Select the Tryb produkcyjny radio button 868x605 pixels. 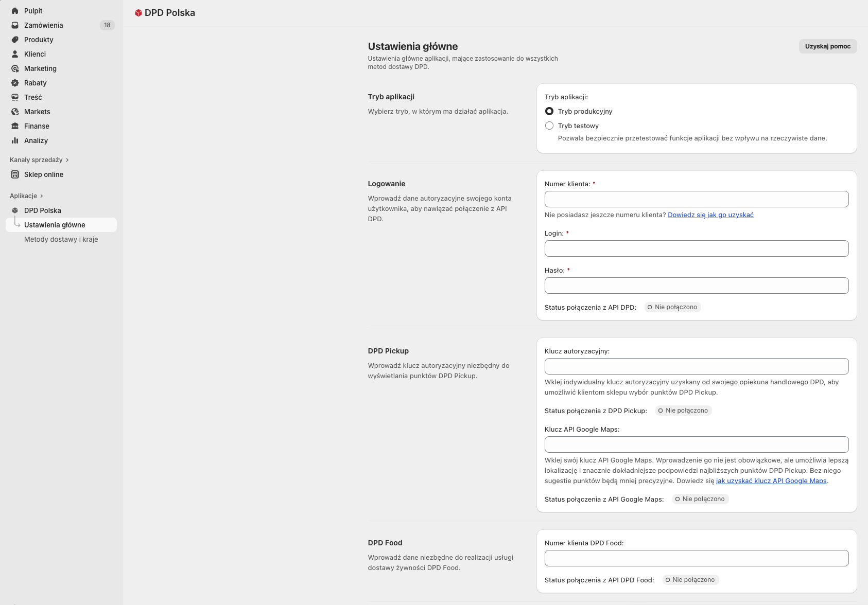(549, 111)
